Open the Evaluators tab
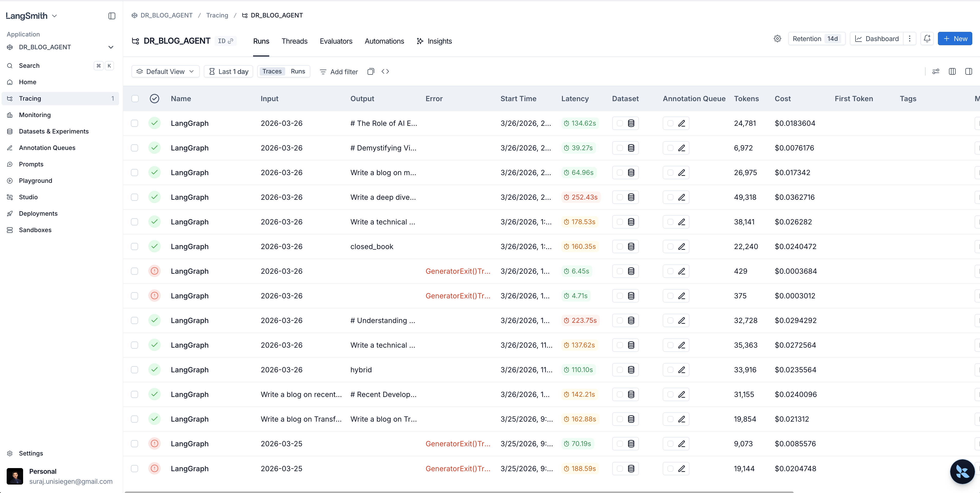This screenshot has width=980, height=493. [335, 41]
